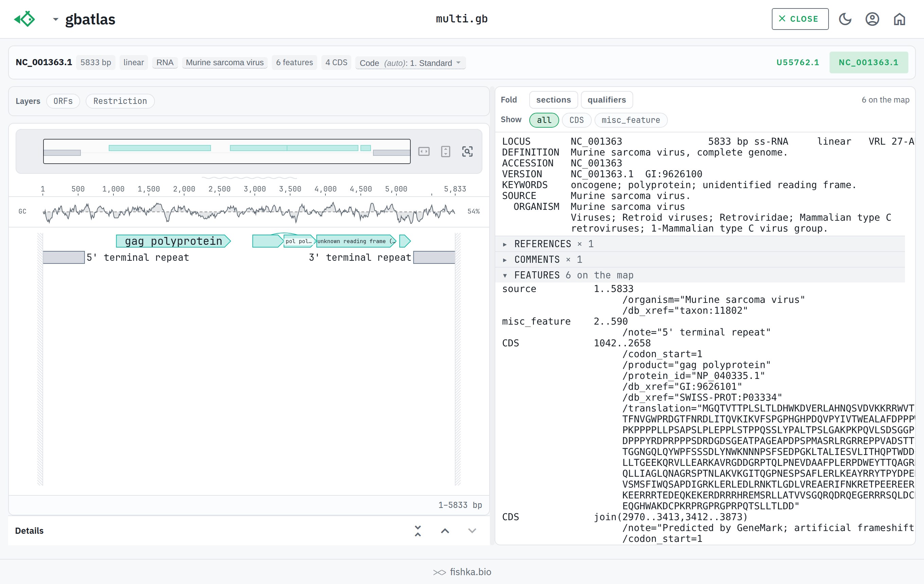Fold the qualifiers toggle
This screenshot has height=584, width=924.
607,100
